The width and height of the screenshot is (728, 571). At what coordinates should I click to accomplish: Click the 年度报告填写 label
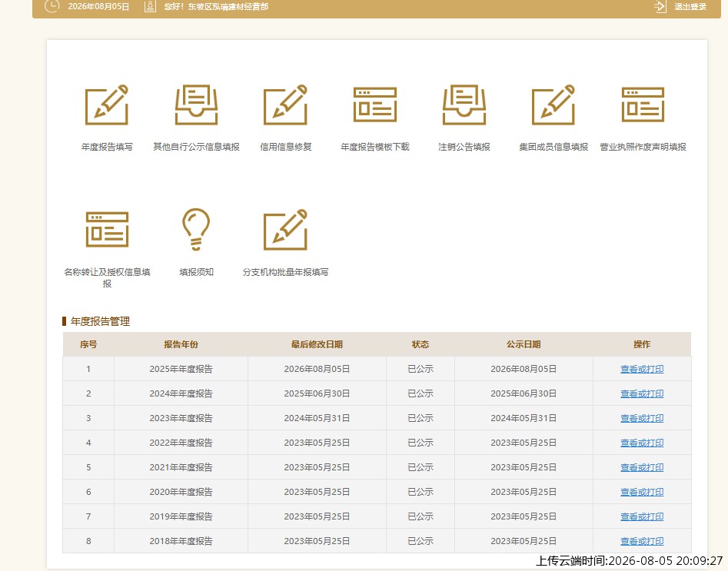click(x=107, y=147)
